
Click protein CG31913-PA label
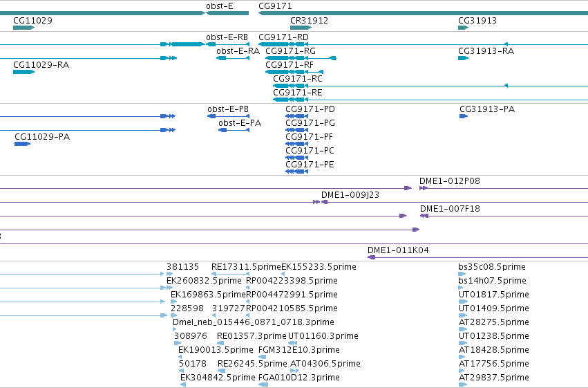(x=487, y=109)
